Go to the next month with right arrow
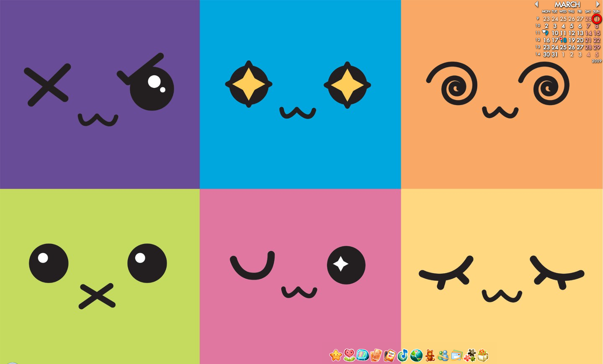603x364 pixels. pyautogui.click(x=598, y=4)
